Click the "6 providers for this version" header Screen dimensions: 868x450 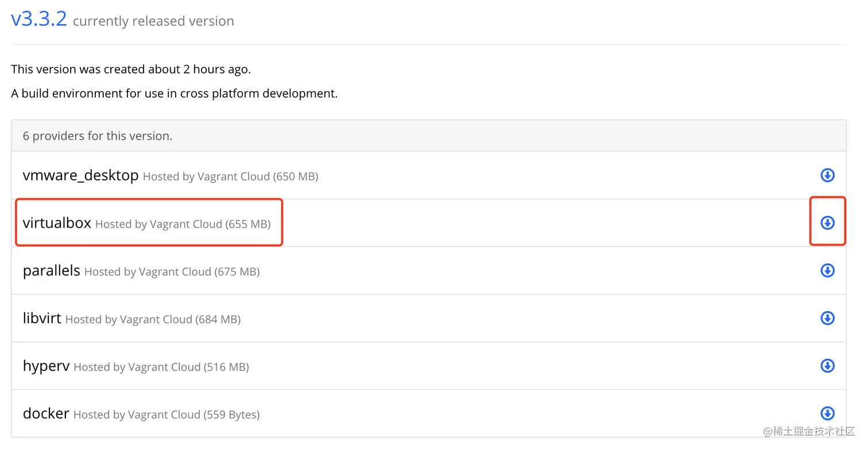(98, 136)
